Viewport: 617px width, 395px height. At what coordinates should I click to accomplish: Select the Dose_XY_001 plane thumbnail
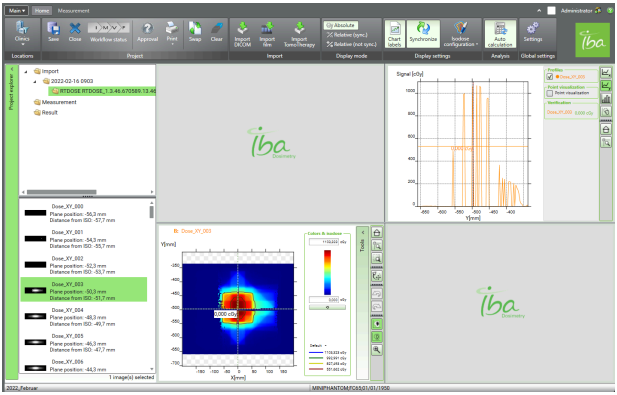coord(35,239)
